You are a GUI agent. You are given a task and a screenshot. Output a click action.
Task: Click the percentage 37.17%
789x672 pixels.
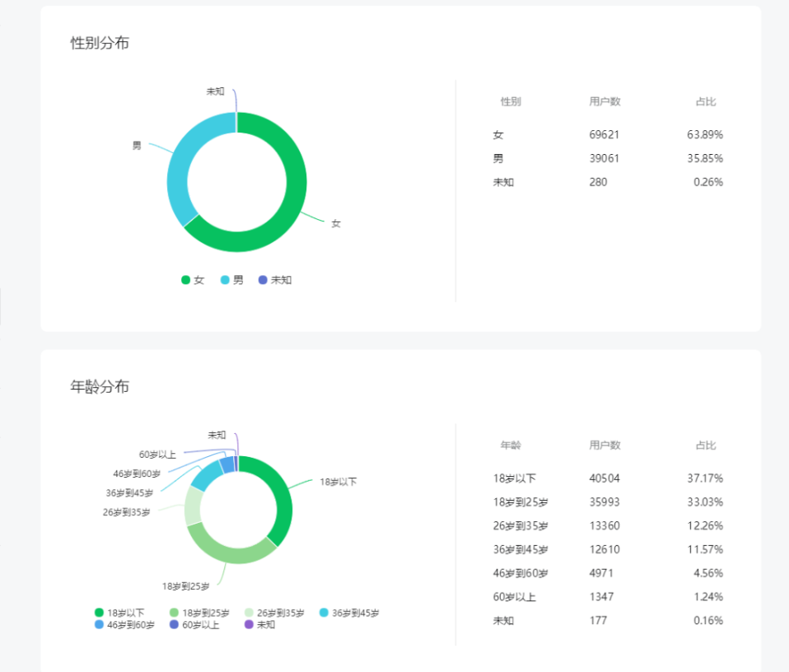pos(705,478)
